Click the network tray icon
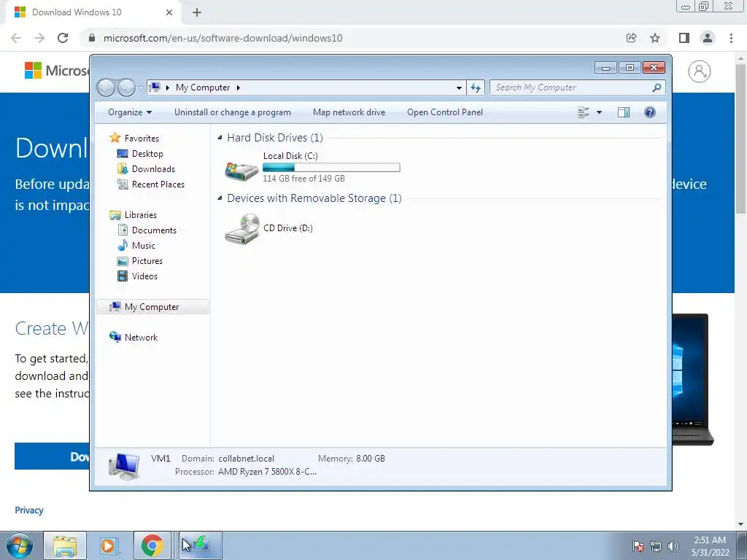 pyautogui.click(x=656, y=547)
